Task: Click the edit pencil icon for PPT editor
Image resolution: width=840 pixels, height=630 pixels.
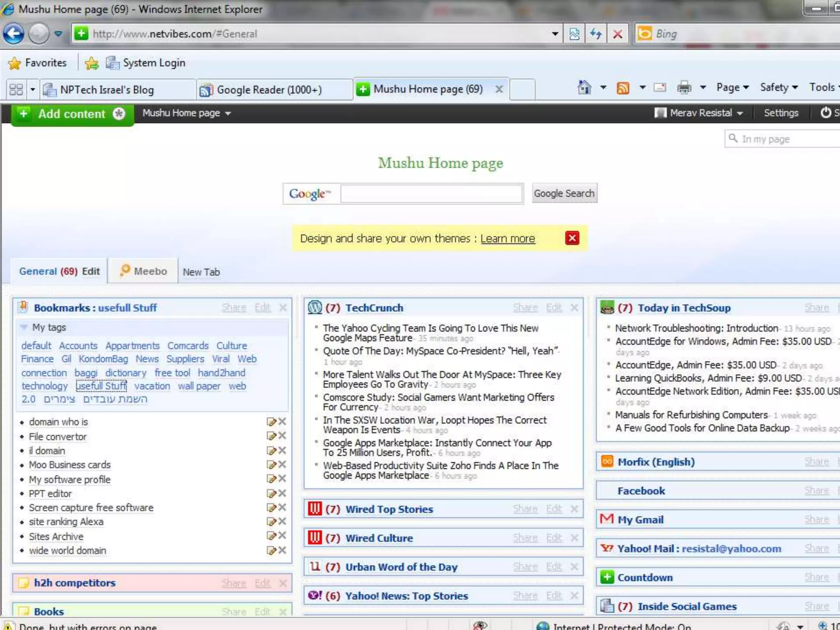Action: [x=271, y=493]
